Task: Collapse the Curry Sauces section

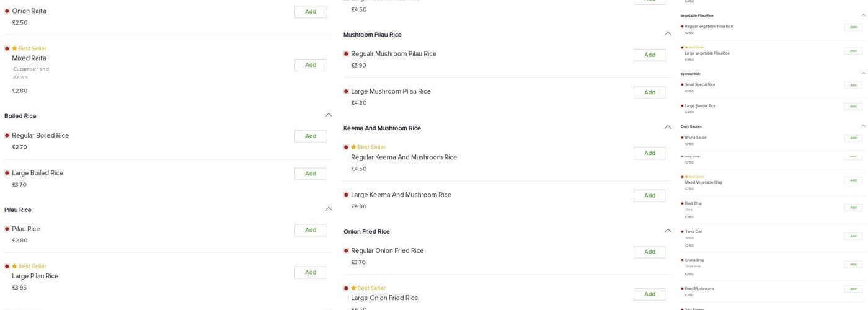Action: [x=863, y=126]
